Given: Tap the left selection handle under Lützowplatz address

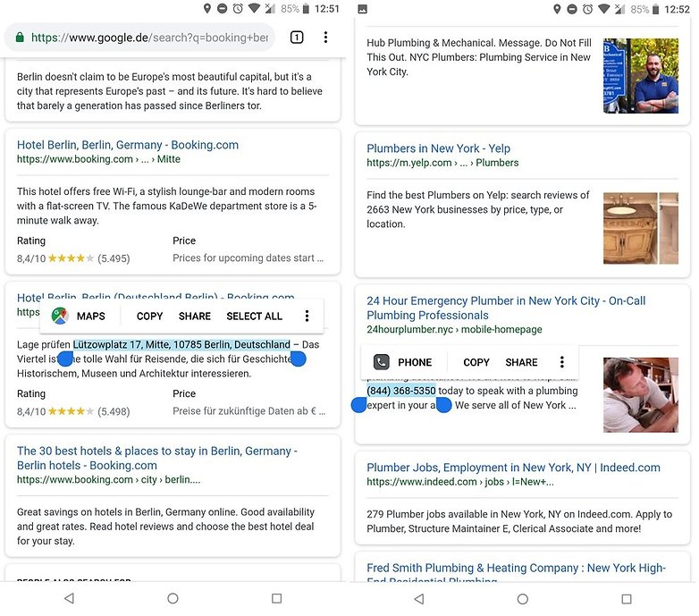Looking at the screenshot, I should pyautogui.click(x=65, y=359).
